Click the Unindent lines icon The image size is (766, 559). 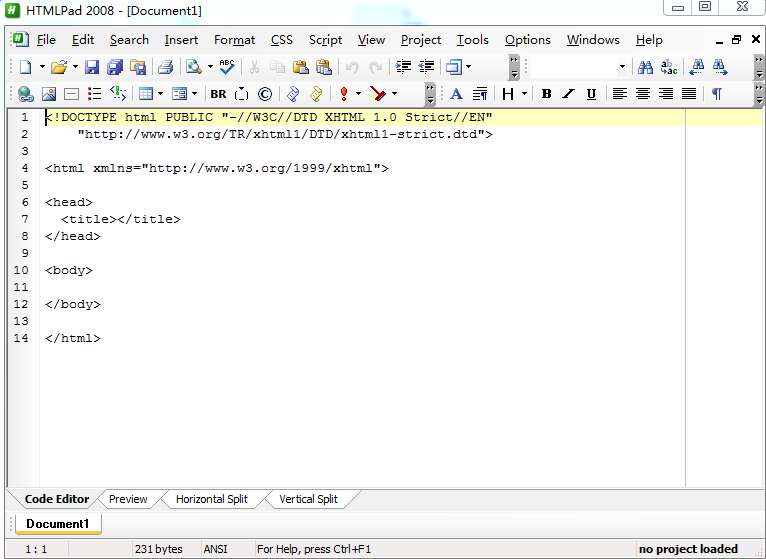coord(426,67)
